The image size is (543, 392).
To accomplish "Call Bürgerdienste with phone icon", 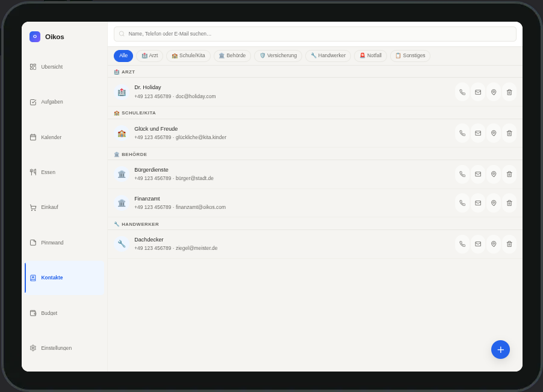I will (x=462, y=174).
